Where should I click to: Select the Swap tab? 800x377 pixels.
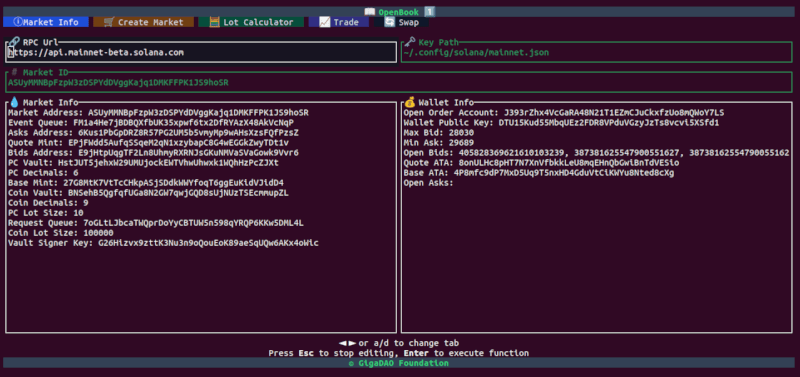401,22
